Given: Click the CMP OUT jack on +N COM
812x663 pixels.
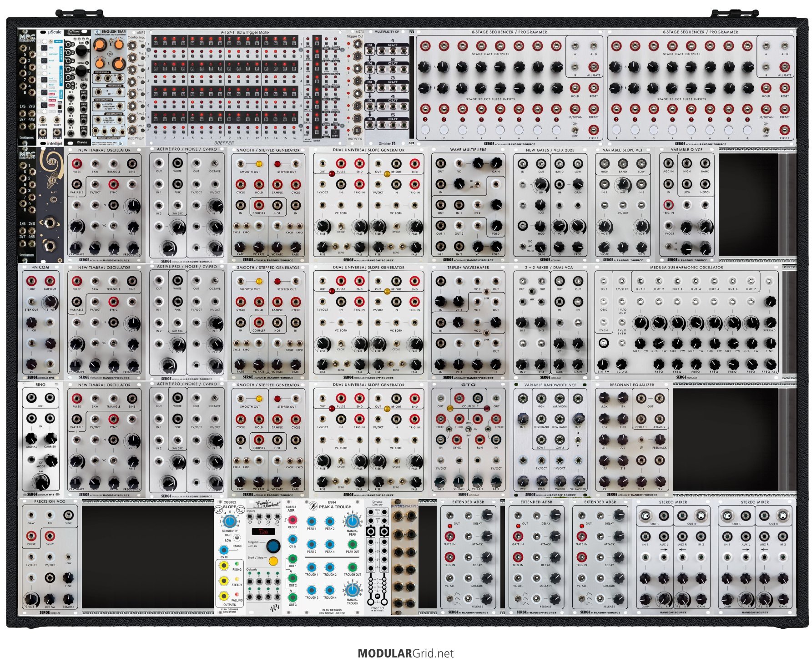Looking at the screenshot, I should coord(50,281).
